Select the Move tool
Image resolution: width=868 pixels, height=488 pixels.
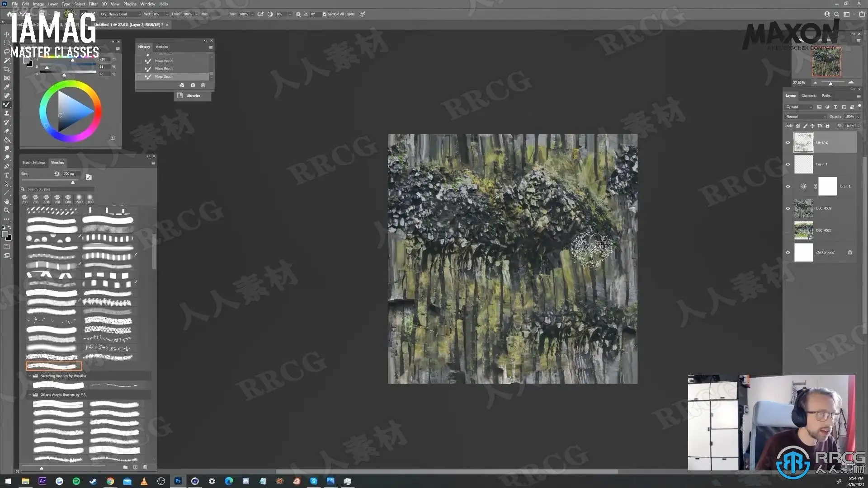tap(7, 34)
